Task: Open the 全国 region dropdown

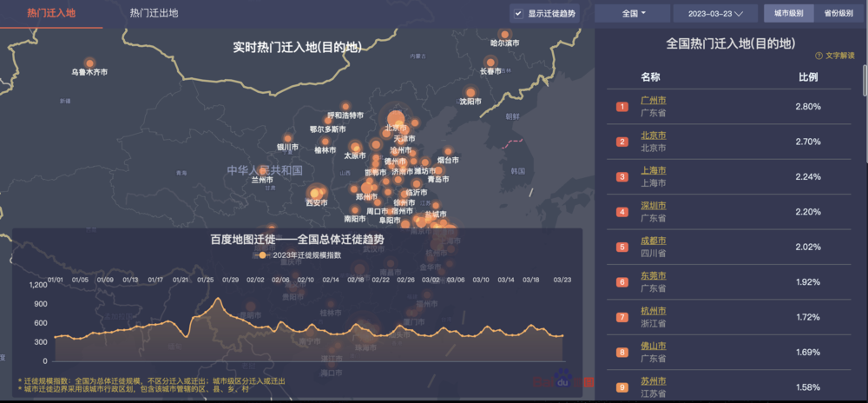Action: pos(632,14)
